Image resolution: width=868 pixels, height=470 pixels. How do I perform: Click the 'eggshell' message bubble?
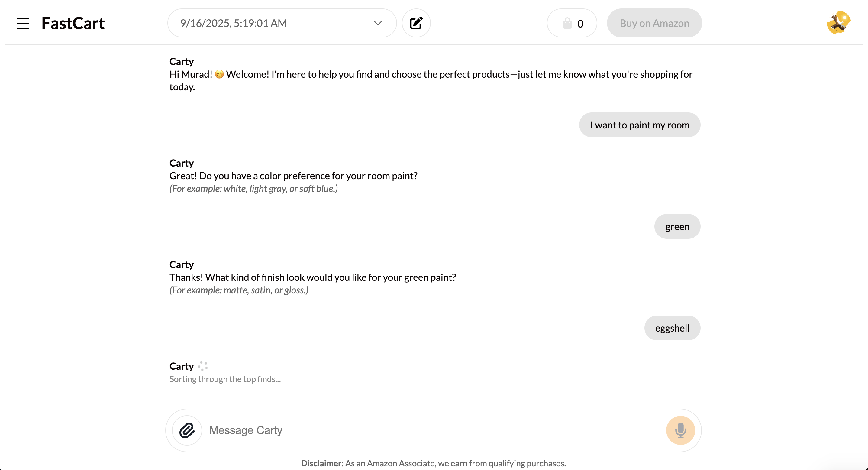(x=672, y=328)
